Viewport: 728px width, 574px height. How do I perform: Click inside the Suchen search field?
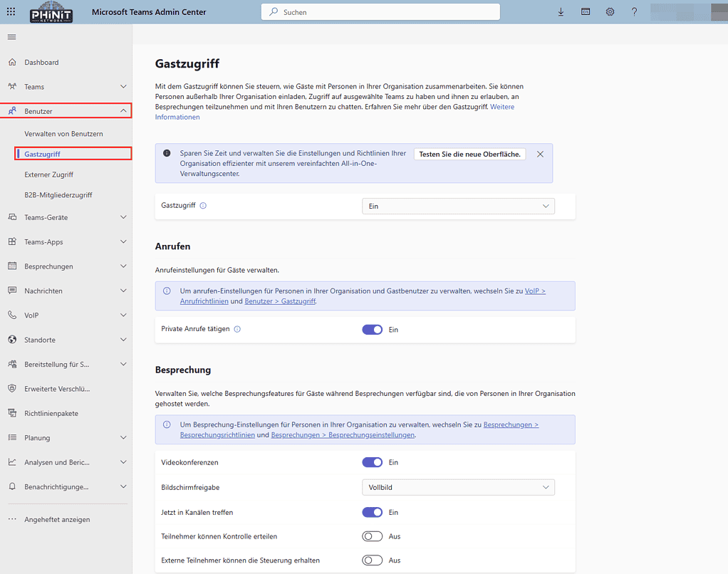(x=380, y=11)
